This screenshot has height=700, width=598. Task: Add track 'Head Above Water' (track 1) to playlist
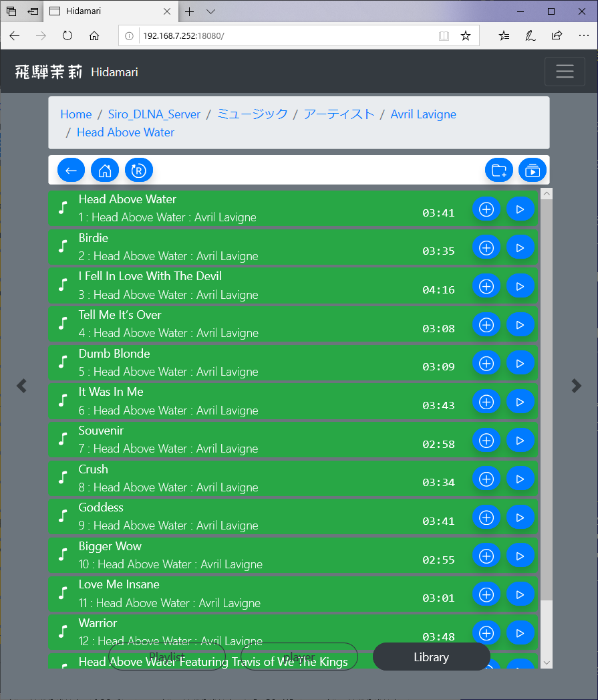click(x=486, y=209)
